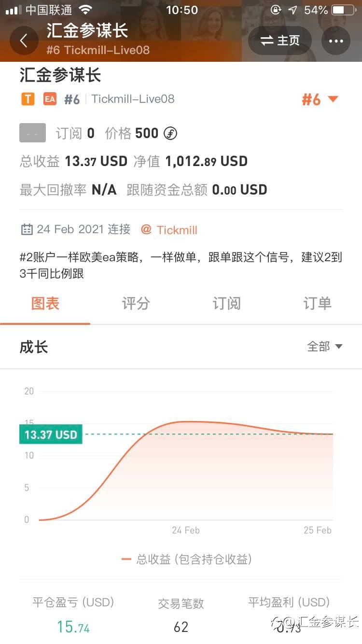Open the Tickmill broker link
Viewport: 362px width, 644px height.
click(x=177, y=230)
